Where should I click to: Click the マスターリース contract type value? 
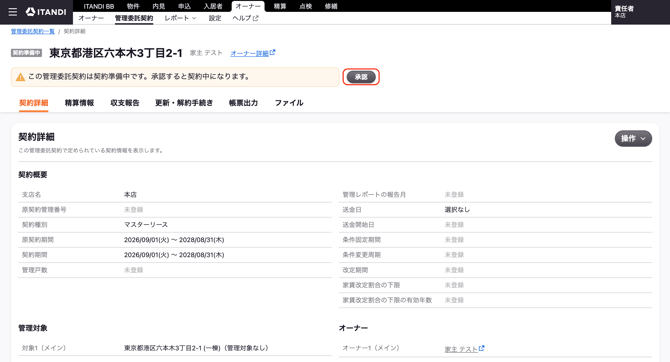[x=146, y=225]
